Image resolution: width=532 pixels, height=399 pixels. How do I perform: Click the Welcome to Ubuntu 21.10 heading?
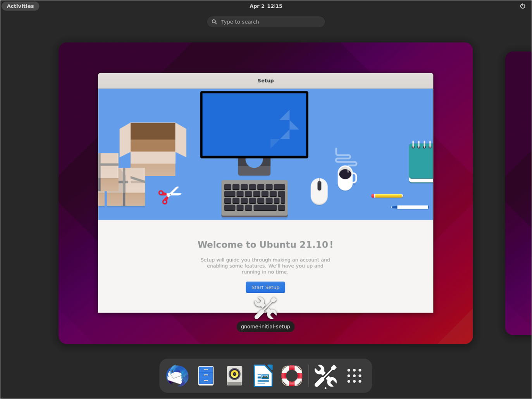[x=265, y=244]
